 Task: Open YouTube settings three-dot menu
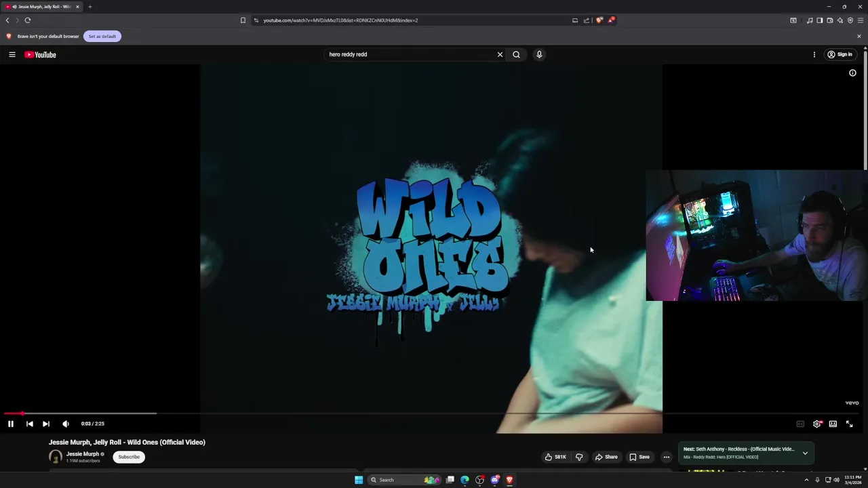814,54
